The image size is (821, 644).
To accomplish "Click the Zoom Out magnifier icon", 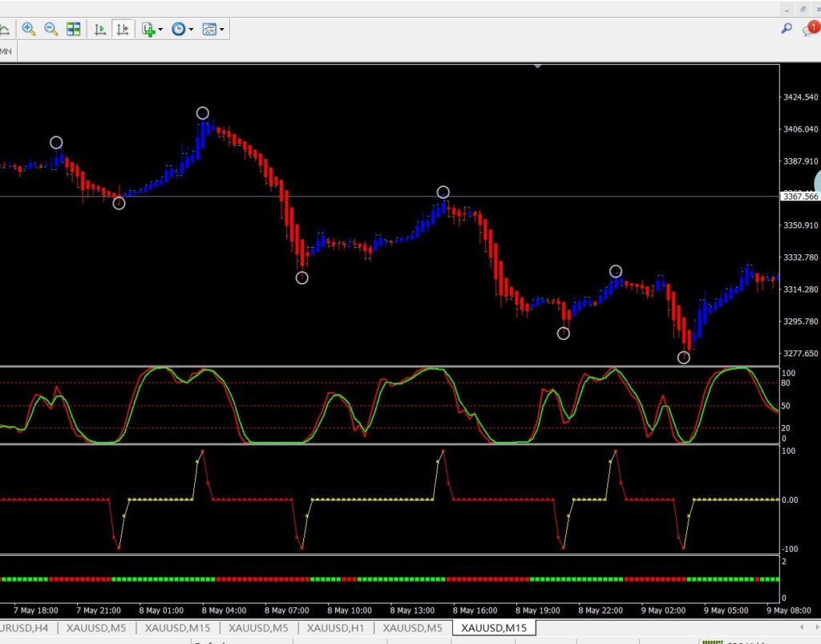I will 51,30.
